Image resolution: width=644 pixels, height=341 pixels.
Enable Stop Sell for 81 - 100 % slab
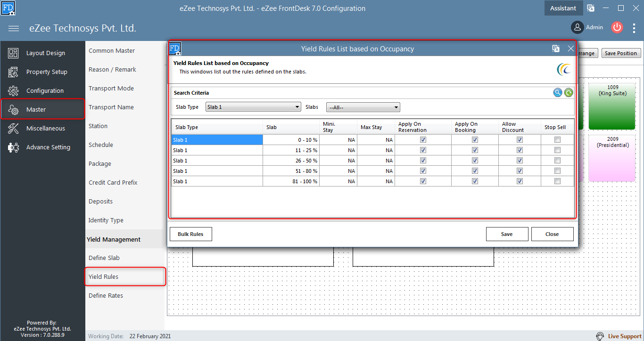(557, 181)
